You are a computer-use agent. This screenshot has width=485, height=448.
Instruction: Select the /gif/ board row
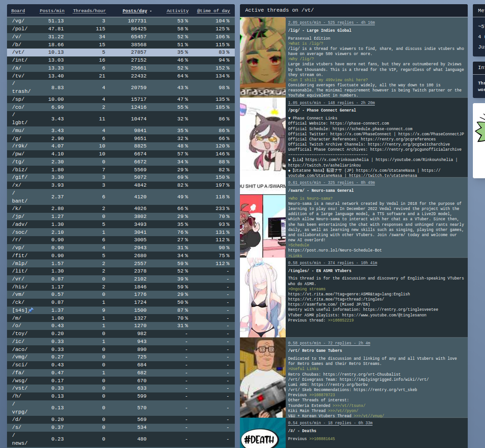point(120,177)
